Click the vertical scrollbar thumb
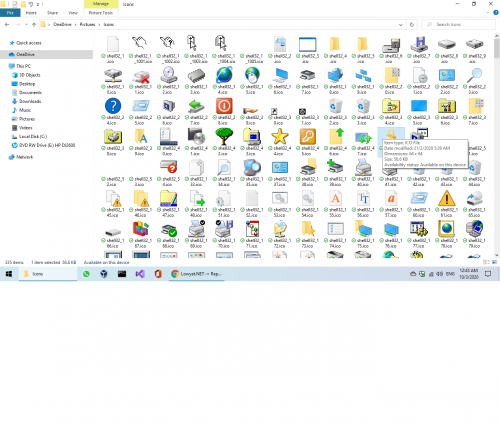500x424 pixels. (x=497, y=48)
